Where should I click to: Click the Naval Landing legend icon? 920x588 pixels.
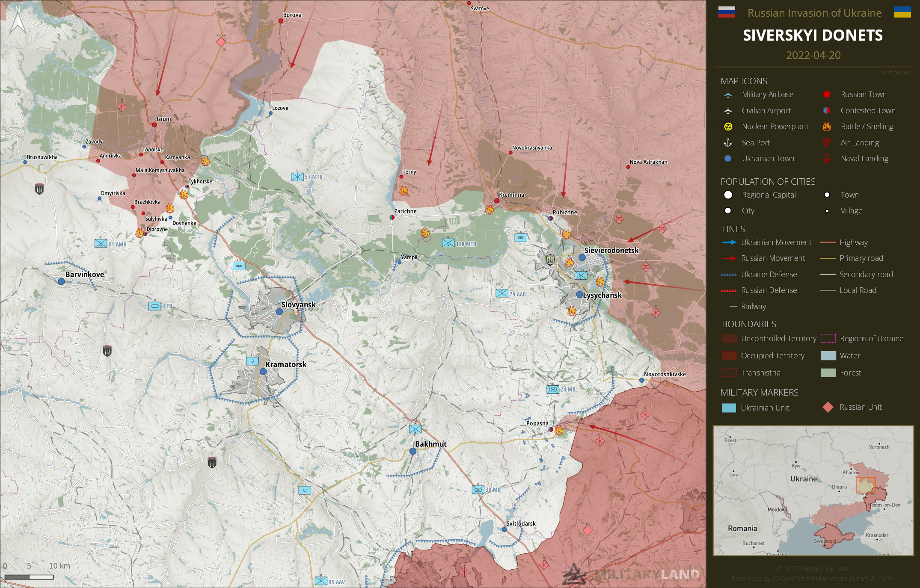827,159
